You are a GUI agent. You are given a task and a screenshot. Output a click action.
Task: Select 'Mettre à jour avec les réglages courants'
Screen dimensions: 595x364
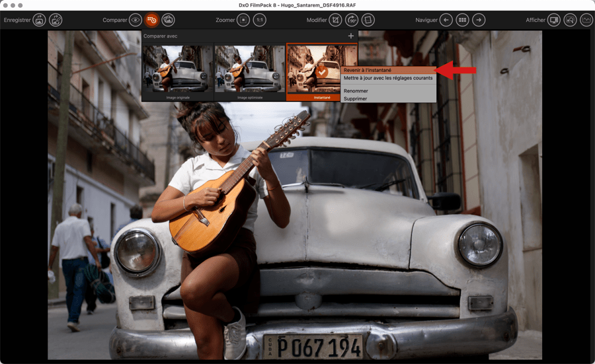point(388,78)
